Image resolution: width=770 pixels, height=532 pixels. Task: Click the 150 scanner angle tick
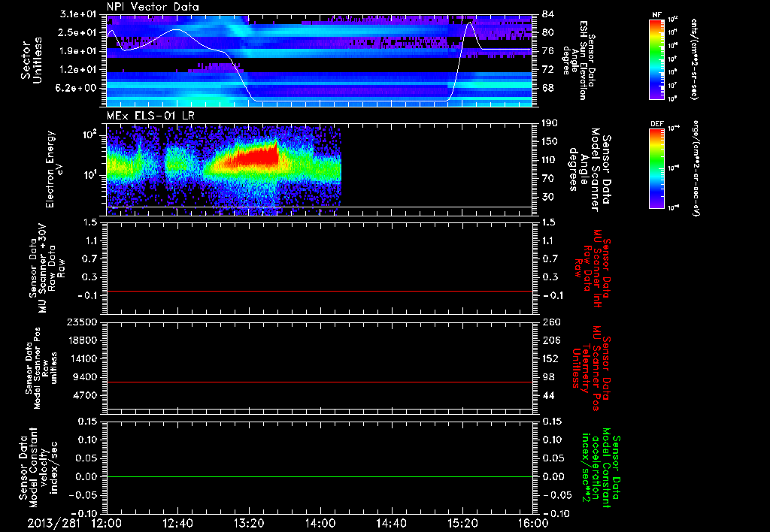[550, 141]
